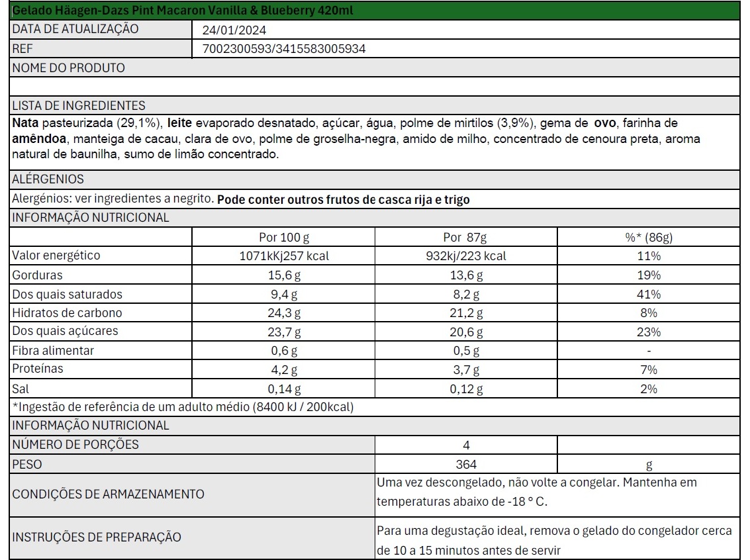750x560 pixels.
Task: Click the CONDIÇÕES DE ARMAZENAMENTO label cell
Action: (x=192, y=494)
